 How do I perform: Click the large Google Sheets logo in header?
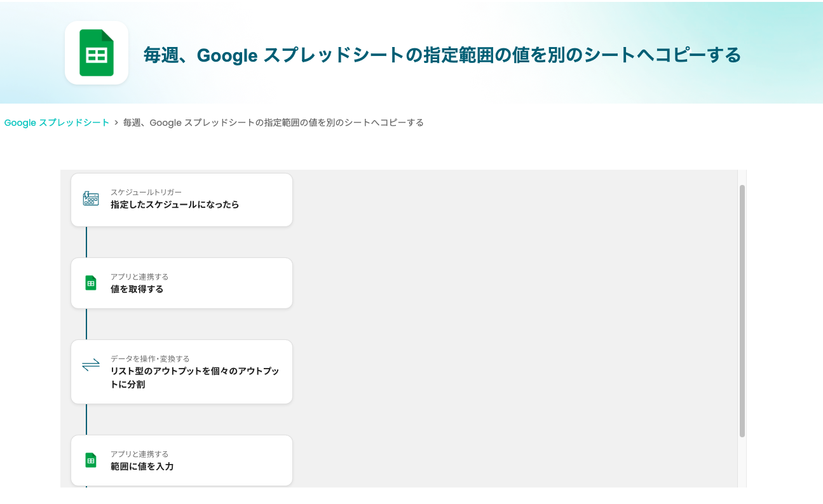tap(97, 53)
